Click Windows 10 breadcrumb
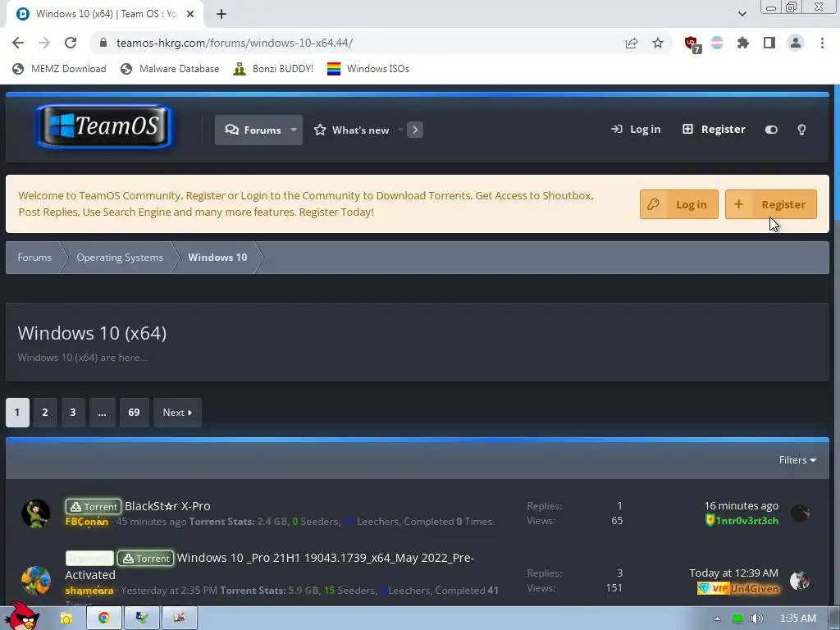Viewport: 840px width, 630px height. [x=217, y=257]
